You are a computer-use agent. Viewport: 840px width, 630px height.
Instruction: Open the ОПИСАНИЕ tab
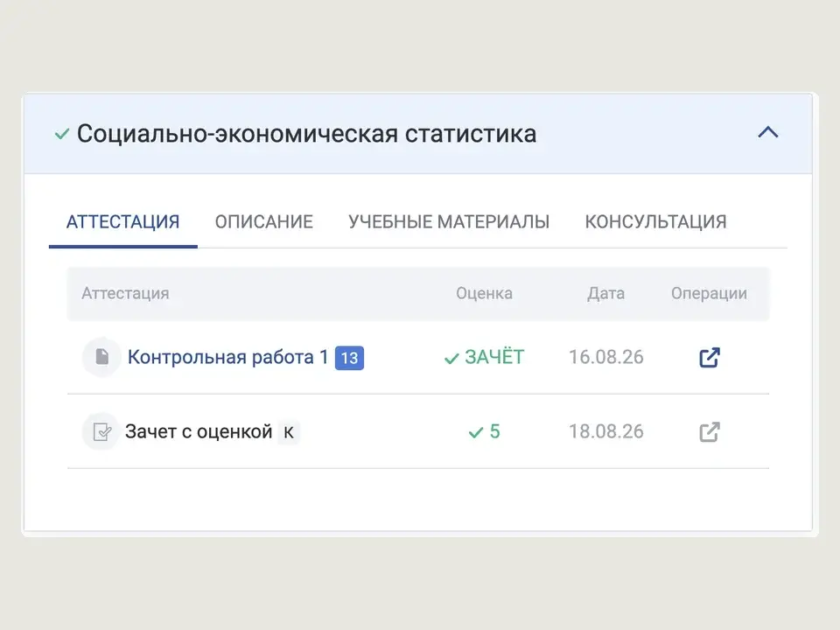[264, 221]
